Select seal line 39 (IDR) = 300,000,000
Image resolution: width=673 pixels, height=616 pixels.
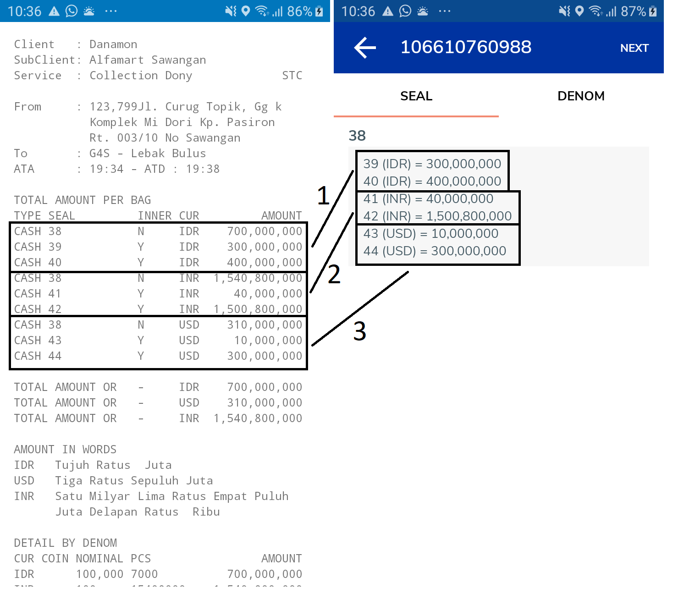[x=432, y=164]
